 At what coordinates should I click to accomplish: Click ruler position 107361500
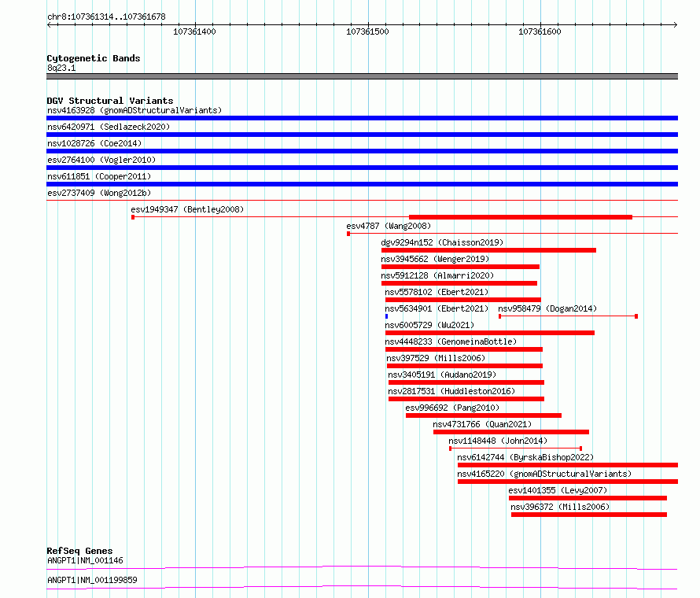click(x=367, y=31)
